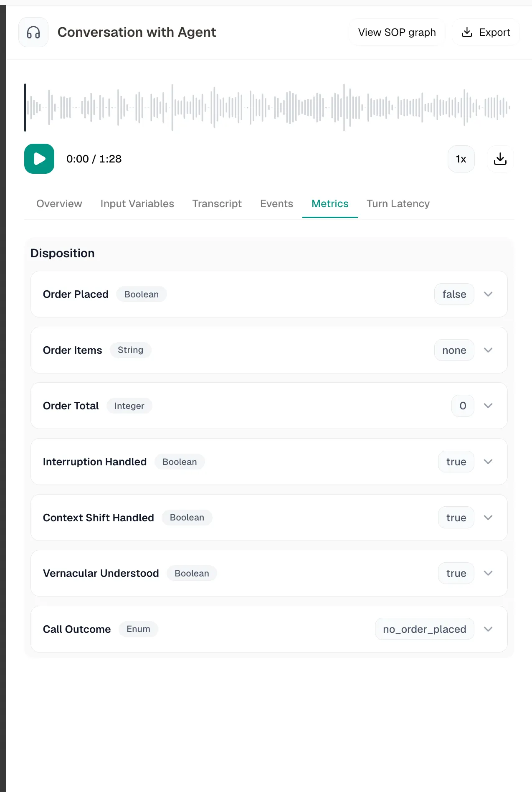
Task: Open the Input Variables tab
Action: [137, 203]
